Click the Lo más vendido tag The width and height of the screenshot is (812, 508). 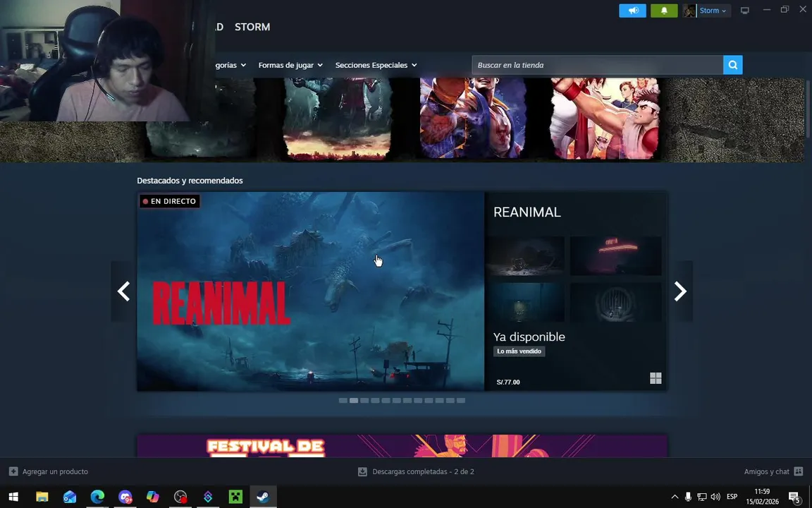click(519, 351)
